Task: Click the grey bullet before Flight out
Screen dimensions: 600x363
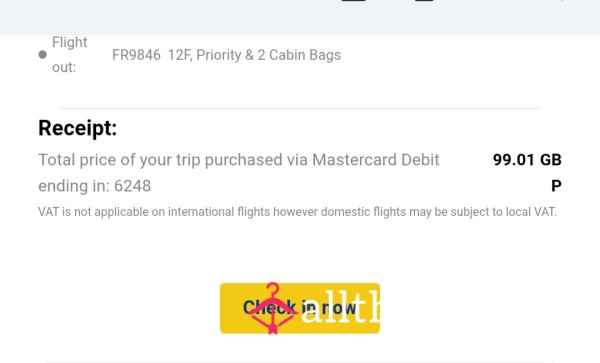Action: pos(43,55)
